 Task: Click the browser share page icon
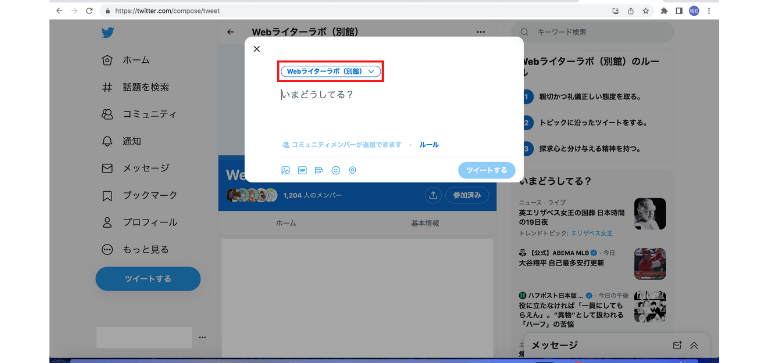(631, 11)
